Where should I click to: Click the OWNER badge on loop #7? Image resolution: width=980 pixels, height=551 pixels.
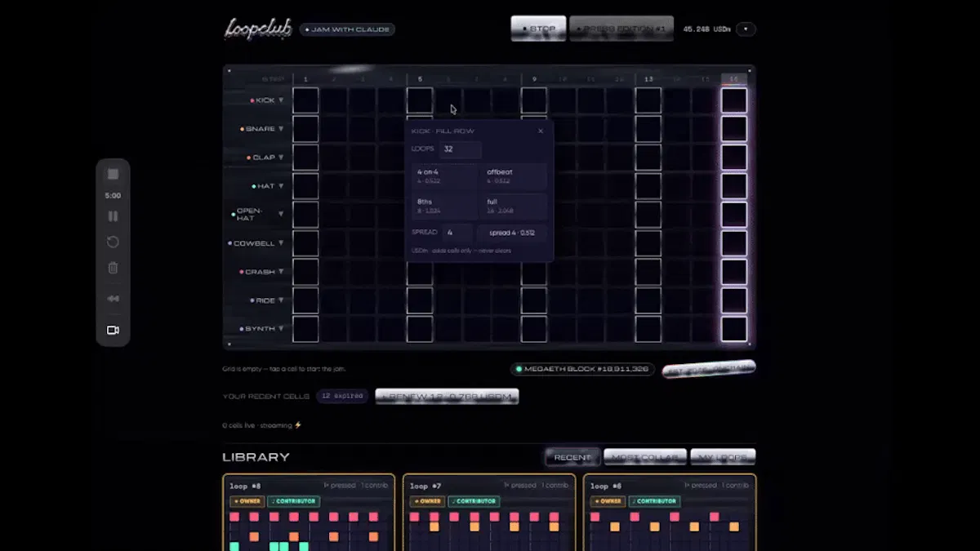[427, 501]
